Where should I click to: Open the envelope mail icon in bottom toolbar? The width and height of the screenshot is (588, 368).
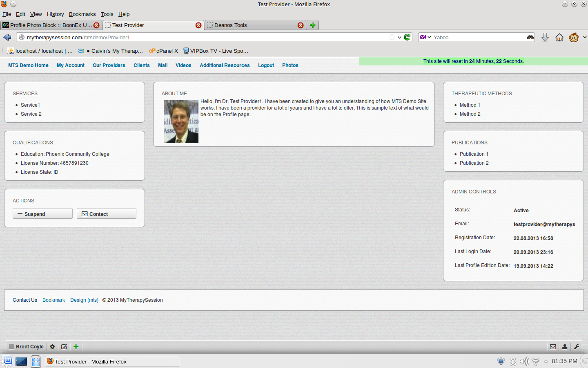click(553, 347)
